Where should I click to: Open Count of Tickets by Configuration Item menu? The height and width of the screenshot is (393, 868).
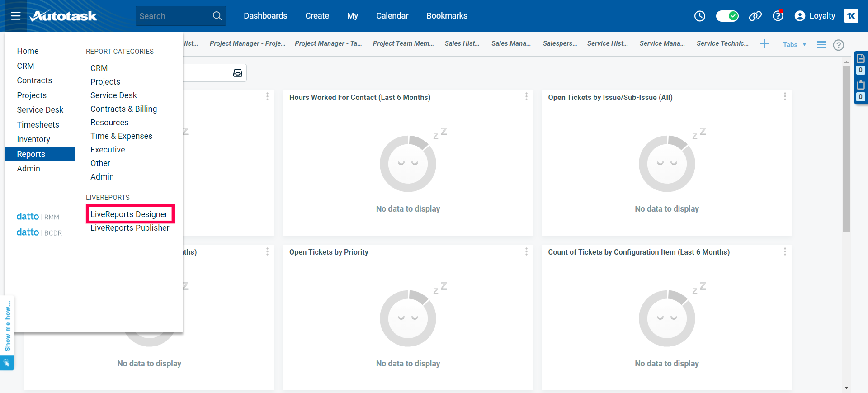(x=785, y=251)
